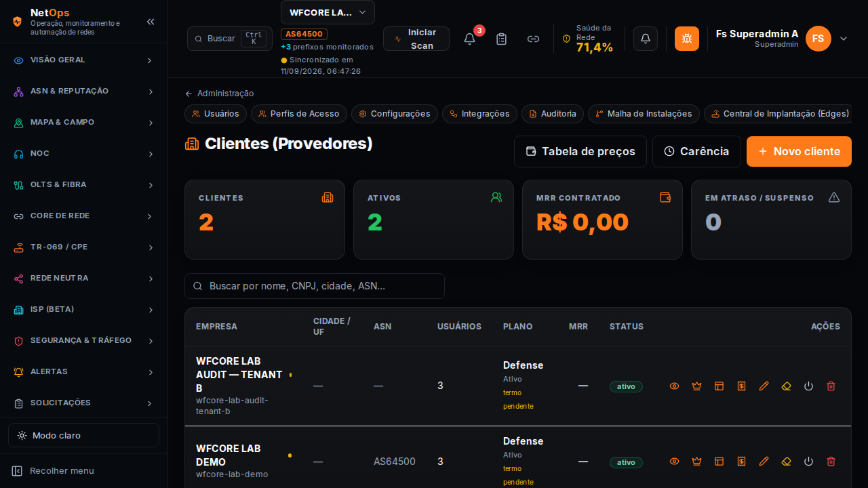Click Carência button
Screen dimensions: 868x488
click(x=696, y=151)
